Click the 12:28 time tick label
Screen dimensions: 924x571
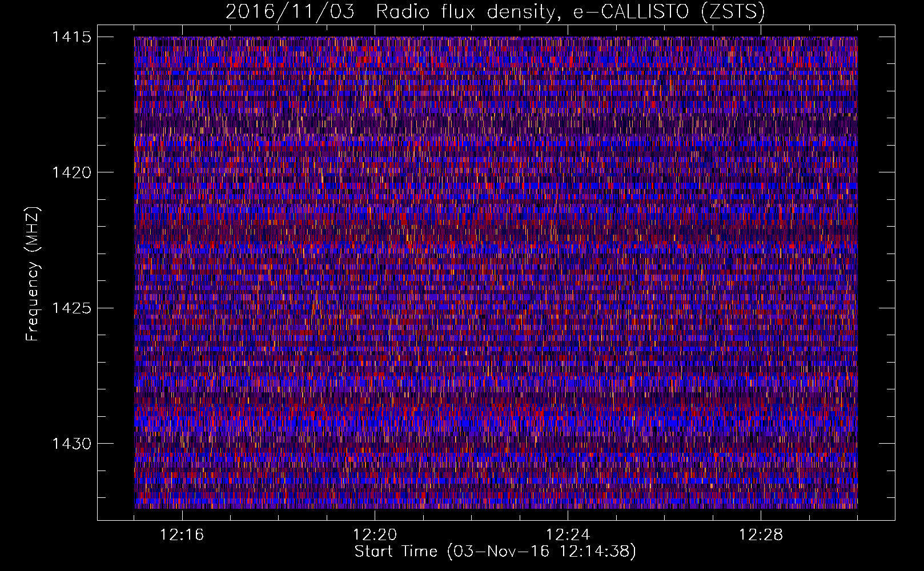(761, 535)
